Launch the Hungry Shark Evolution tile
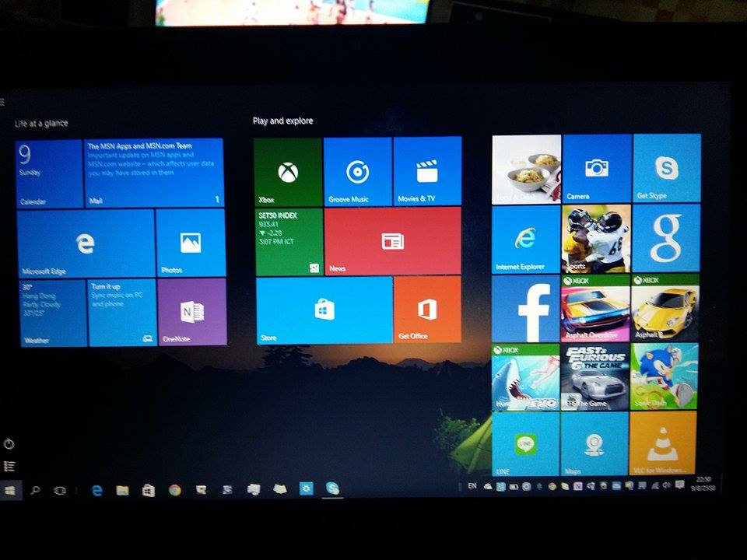Viewport: 747px width, 560px height. [x=525, y=378]
